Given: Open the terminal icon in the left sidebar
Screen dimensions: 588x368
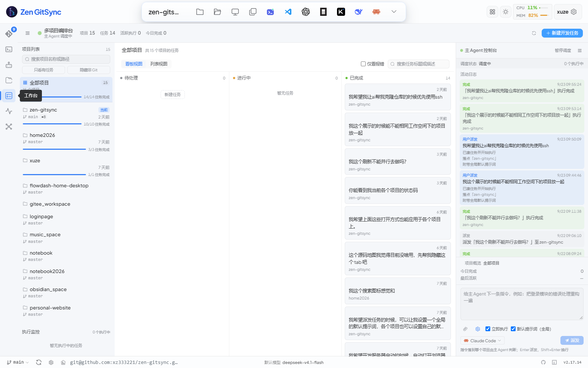Looking at the screenshot, I should click(9, 49).
